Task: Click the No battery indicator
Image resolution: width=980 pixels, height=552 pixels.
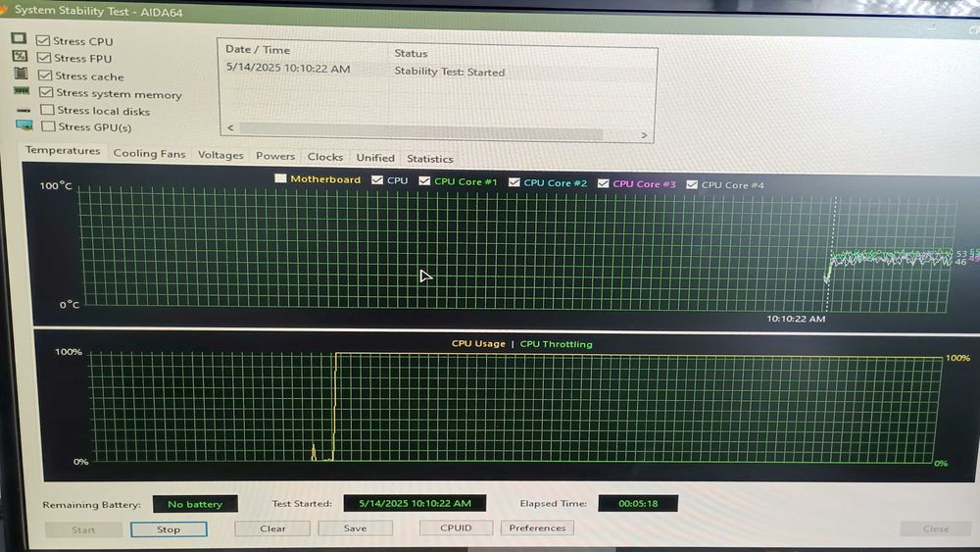Action: (x=195, y=504)
